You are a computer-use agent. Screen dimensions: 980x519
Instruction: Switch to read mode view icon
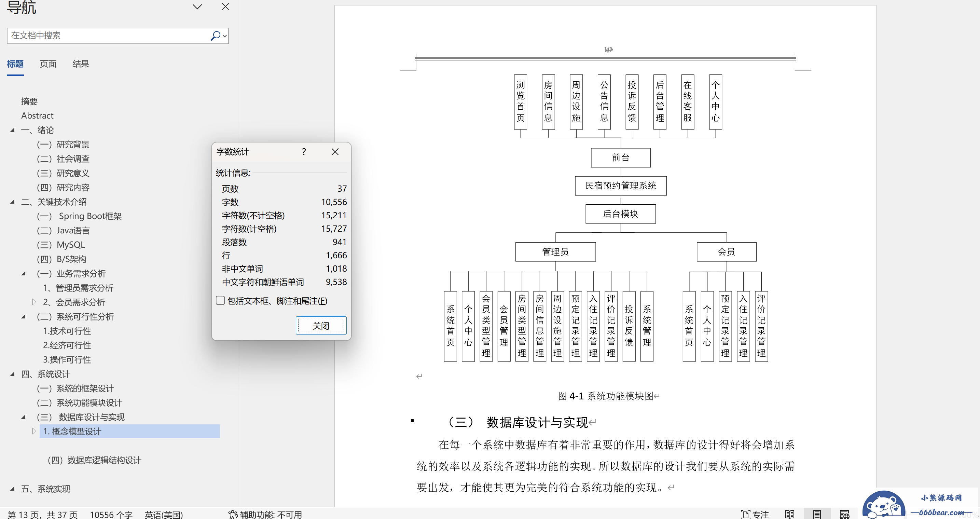click(x=789, y=515)
